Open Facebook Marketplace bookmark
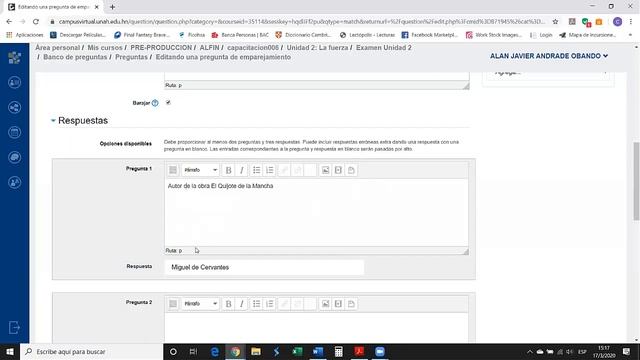The width and height of the screenshot is (640, 360). click(430, 35)
